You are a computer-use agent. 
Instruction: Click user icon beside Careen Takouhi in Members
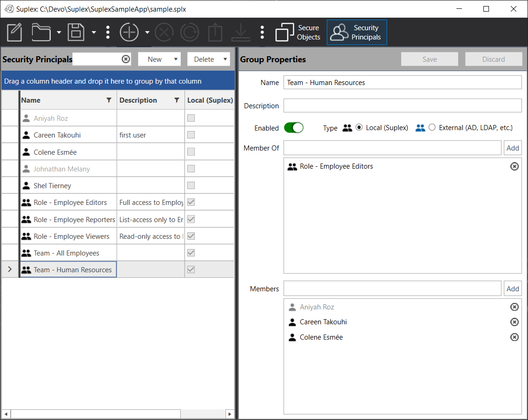click(292, 322)
